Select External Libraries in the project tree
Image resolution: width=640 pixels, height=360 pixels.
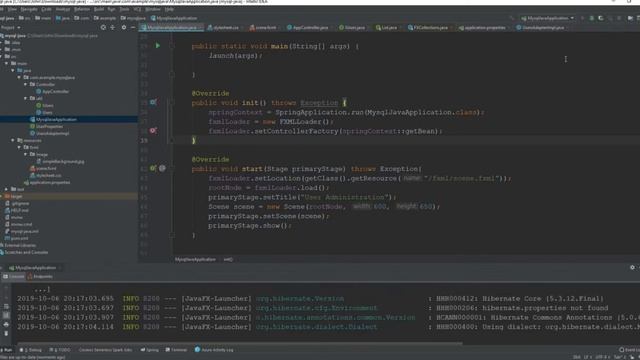(18, 245)
